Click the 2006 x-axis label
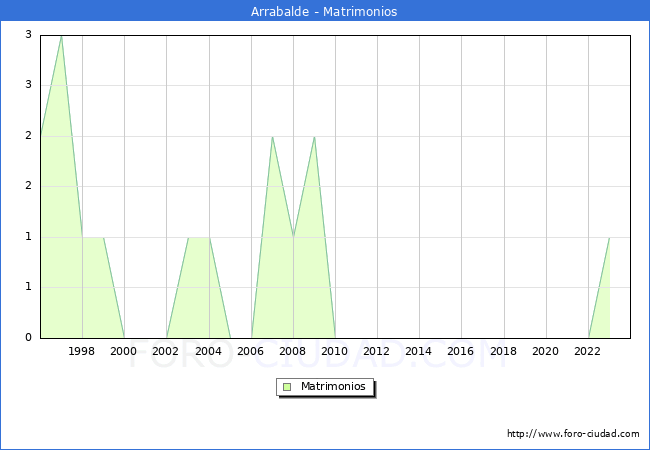 (250, 351)
